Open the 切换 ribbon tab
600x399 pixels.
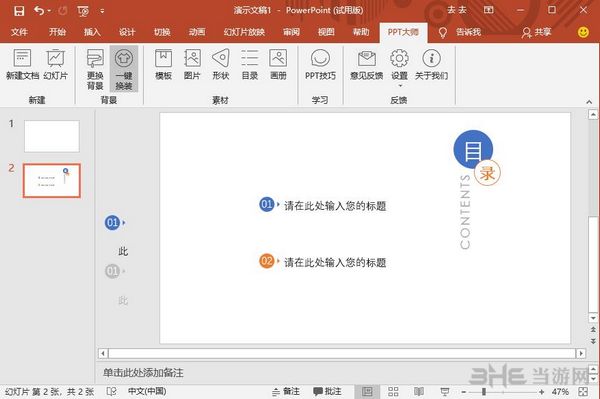point(162,32)
